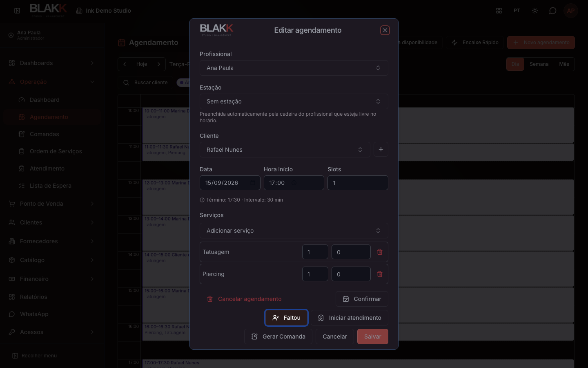The height and width of the screenshot is (368, 588).
Task: Open the apps grid icon in header
Action: [499, 11]
